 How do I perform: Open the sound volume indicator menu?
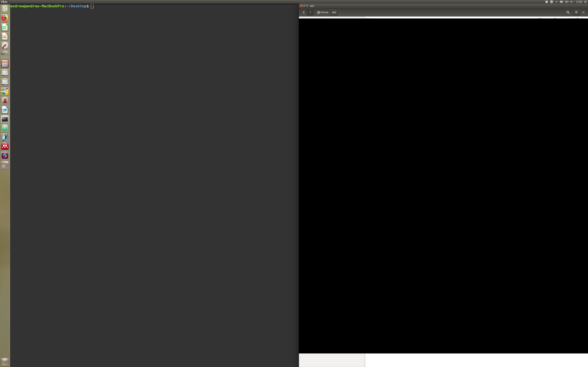(x=571, y=2)
